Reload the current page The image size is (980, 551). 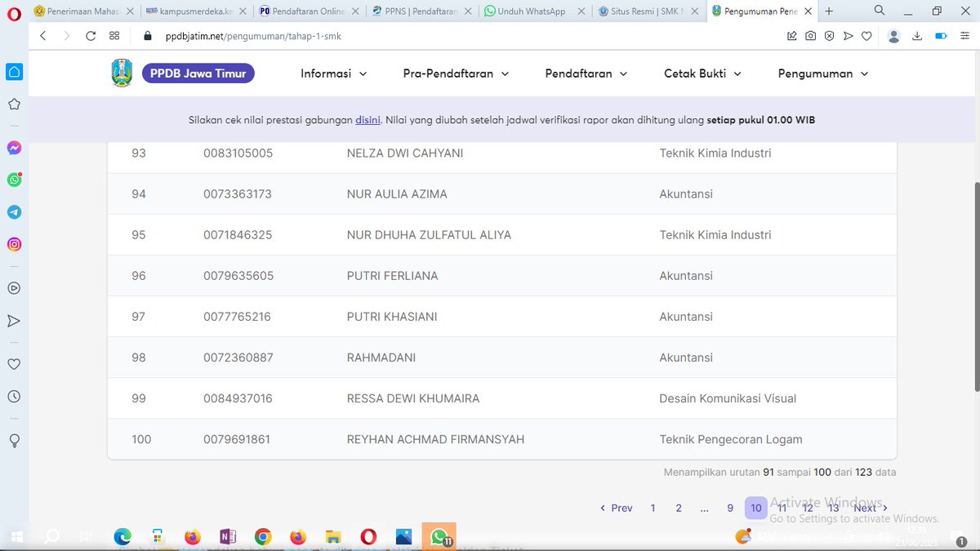[x=91, y=36]
